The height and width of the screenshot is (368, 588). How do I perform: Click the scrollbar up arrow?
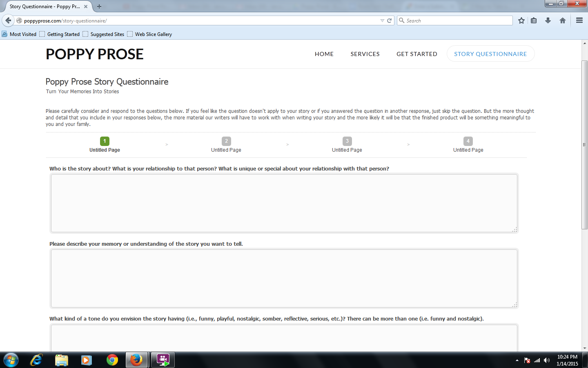pos(584,43)
